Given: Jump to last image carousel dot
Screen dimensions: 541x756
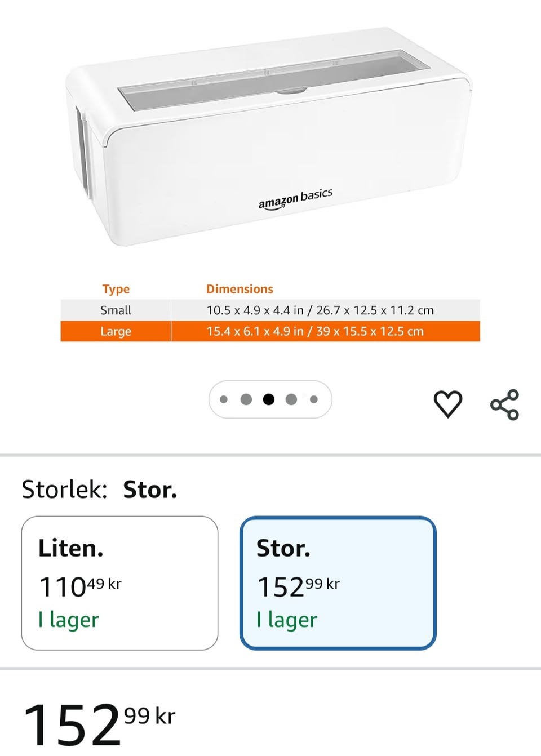Looking at the screenshot, I should click(314, 399).
